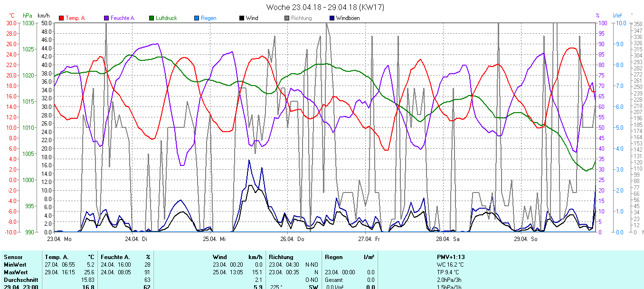Select the 27.04. Fr date marker

(x=369, y=239)
